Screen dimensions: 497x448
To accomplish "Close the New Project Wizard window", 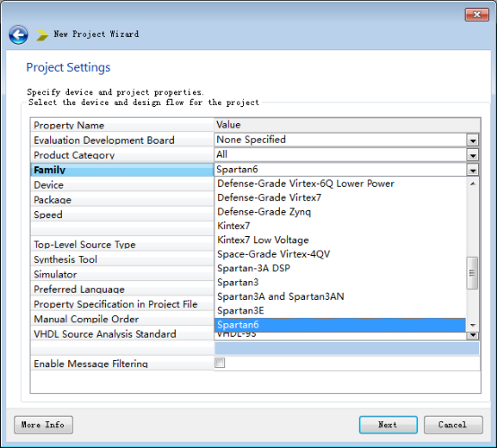I will [x=476, y=14].
